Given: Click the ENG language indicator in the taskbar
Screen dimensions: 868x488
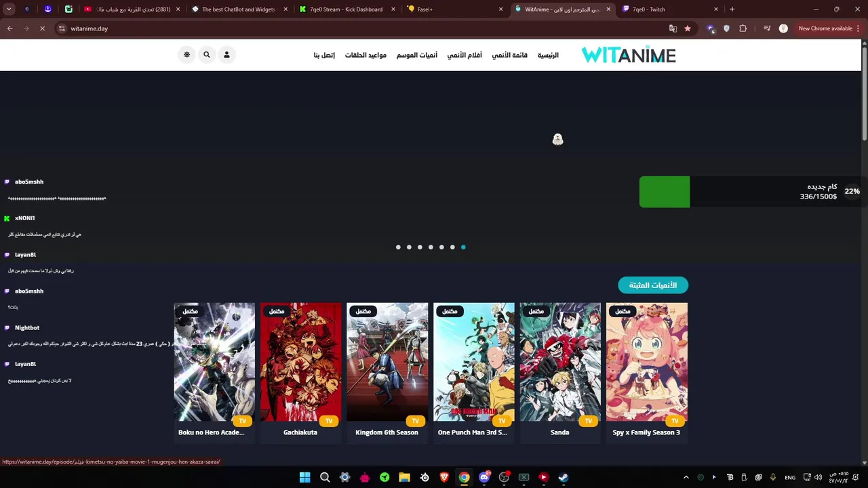Looking at the screenshot, I should (790, 477).
